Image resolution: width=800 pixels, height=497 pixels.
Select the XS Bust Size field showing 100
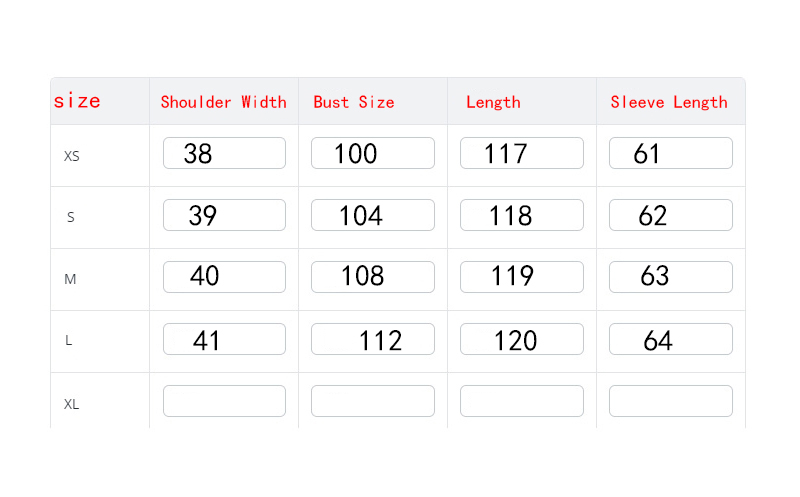click(x=373, y=153)
